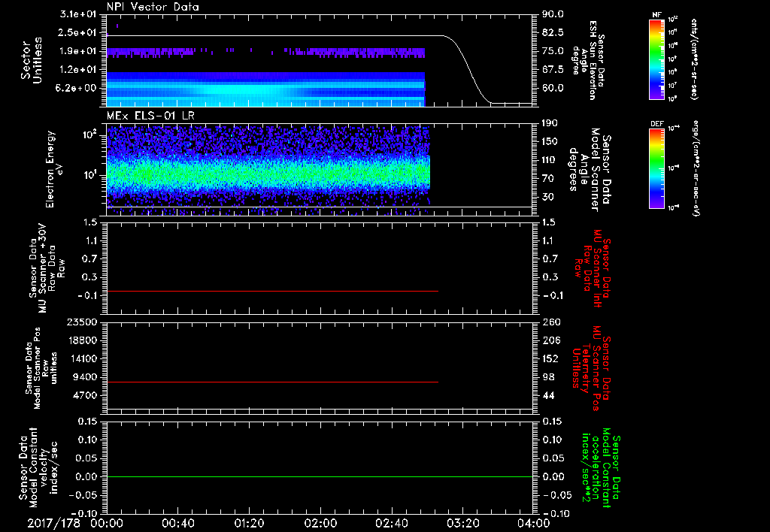The width and height of the screenshot is (770, 532).
Task: Click the "260" telemetry axis tick
Action: pos(550,322)
